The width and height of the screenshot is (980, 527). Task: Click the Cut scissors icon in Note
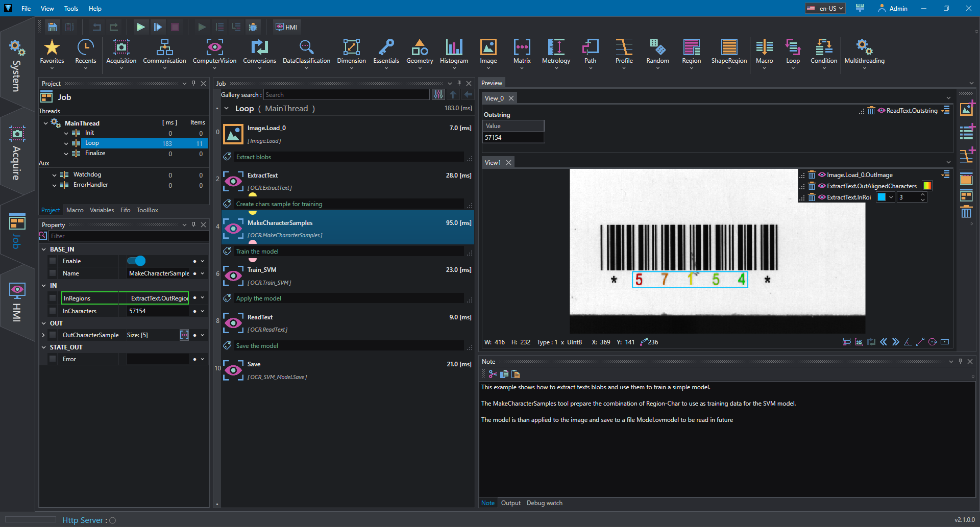pos(493,374)
